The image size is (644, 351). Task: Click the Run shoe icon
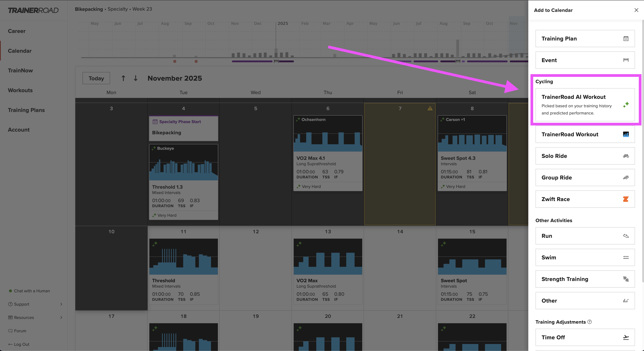pos(626,236)
